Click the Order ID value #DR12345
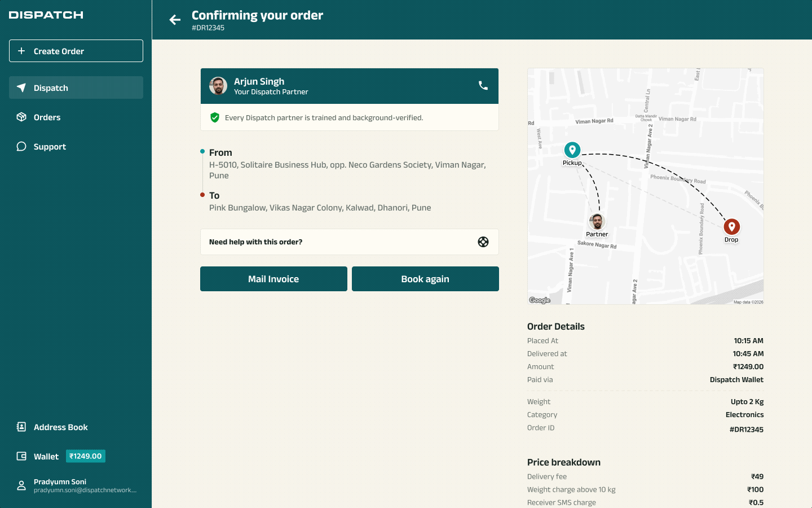812x508 pixels. pyautogui.click(x=747, y=430)
